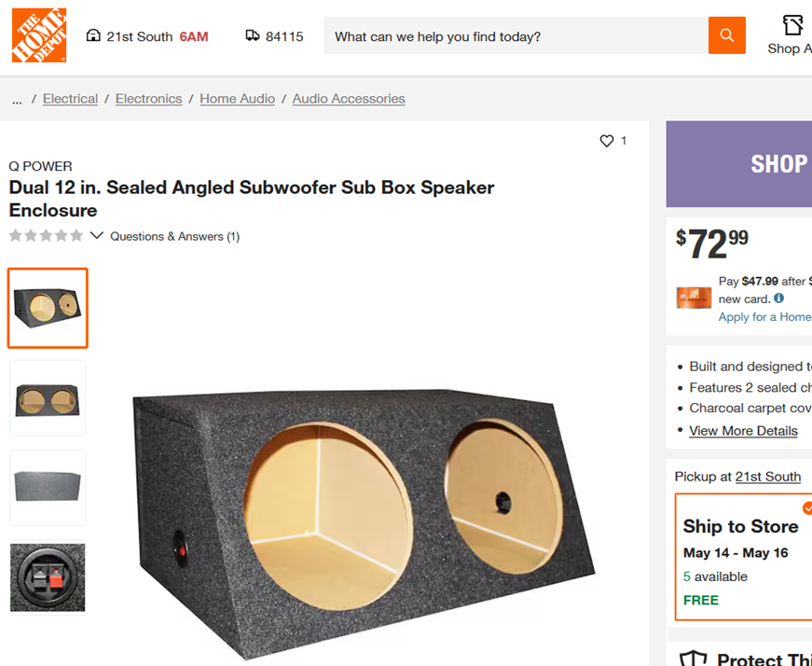This screenshot has width=812, height=666.
Task: Go to Home Audio breadcrumb
Action: [x=237, y=99]
